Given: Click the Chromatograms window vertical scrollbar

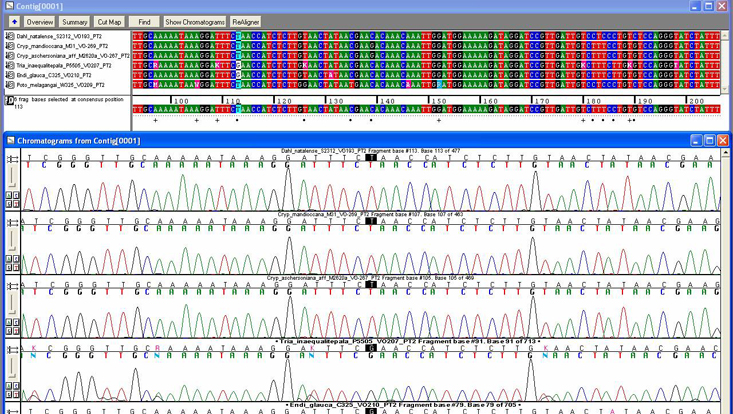Looking at the screenshot, I should (725, 281).
